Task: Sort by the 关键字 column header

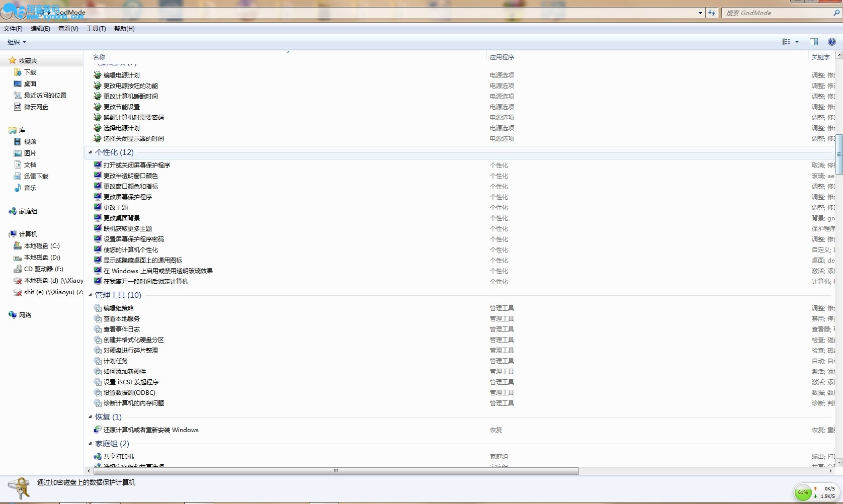Action: click(821, 57)
